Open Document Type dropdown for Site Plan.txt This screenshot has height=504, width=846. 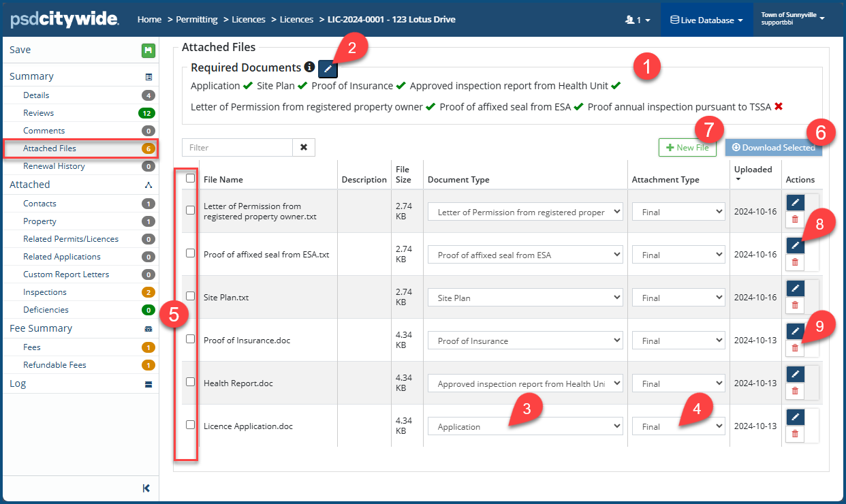coord(524,298)
